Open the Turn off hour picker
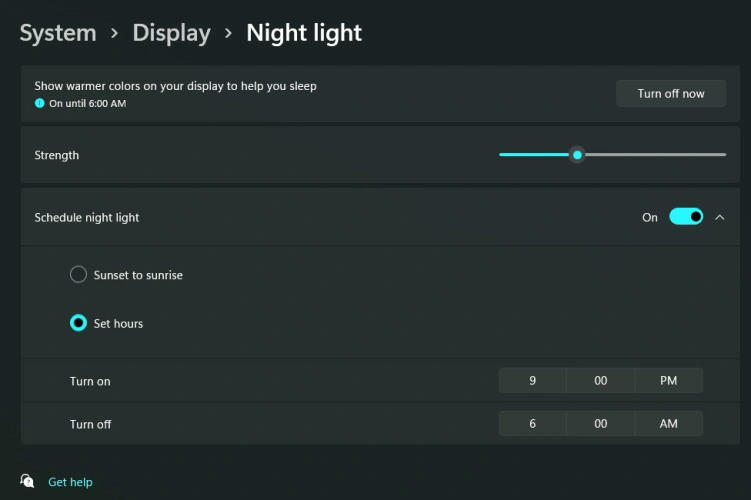Screen dimensions: 751x500 pyautogui.click(x=532, y=424)
